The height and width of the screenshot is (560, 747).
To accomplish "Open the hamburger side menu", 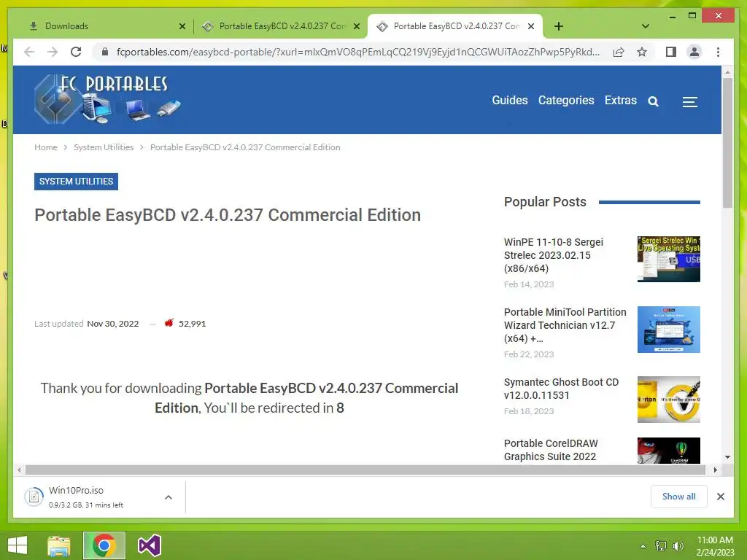I will [689, 102].
